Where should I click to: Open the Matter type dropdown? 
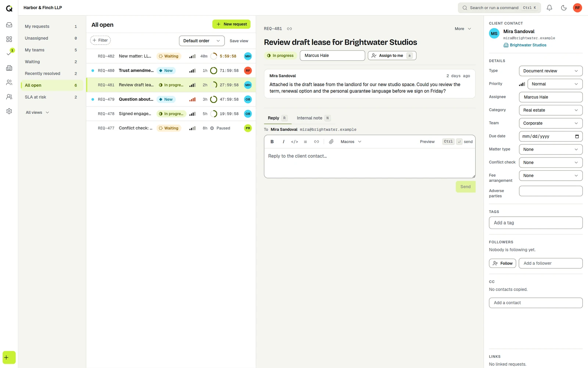click(551, 149)
